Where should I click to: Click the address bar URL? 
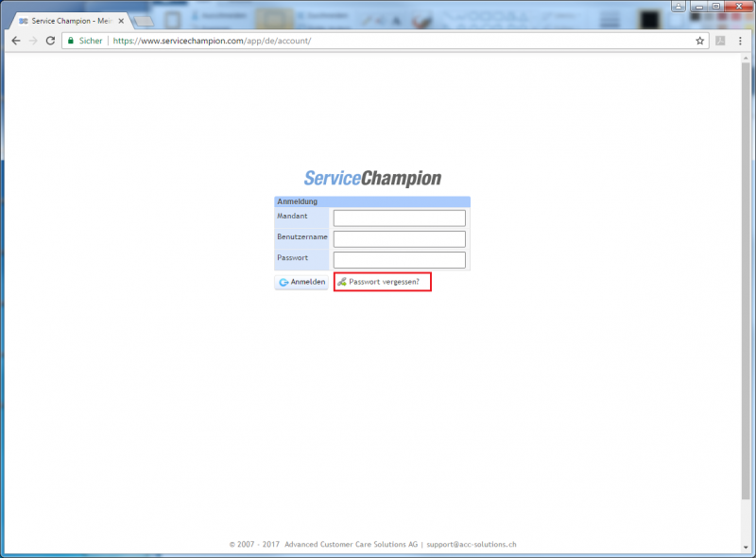[x=212, y=41]
